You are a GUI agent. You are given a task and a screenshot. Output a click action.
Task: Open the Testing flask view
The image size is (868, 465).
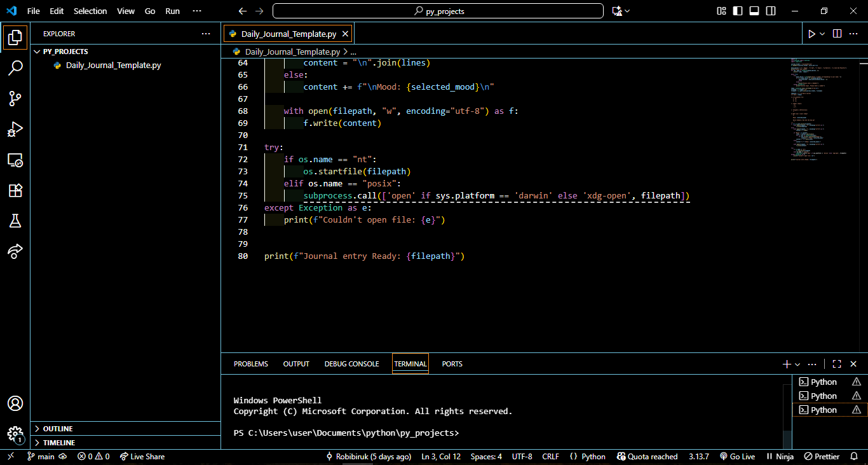(15, 221)
